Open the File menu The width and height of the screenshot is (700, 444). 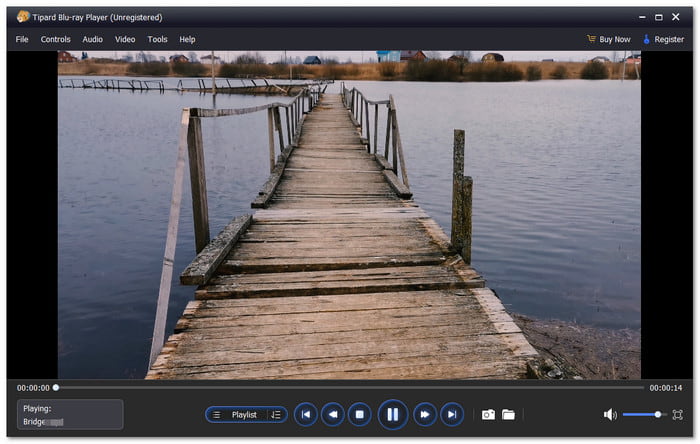22,39
